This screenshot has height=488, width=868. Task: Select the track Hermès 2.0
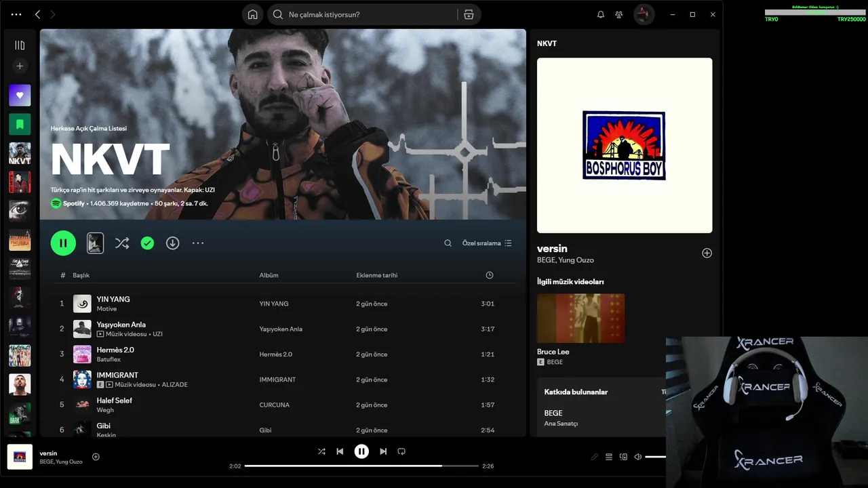point(115,350)
